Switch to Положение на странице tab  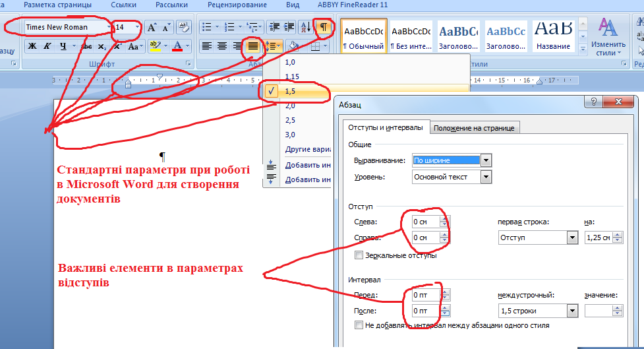tap(474, 128)
